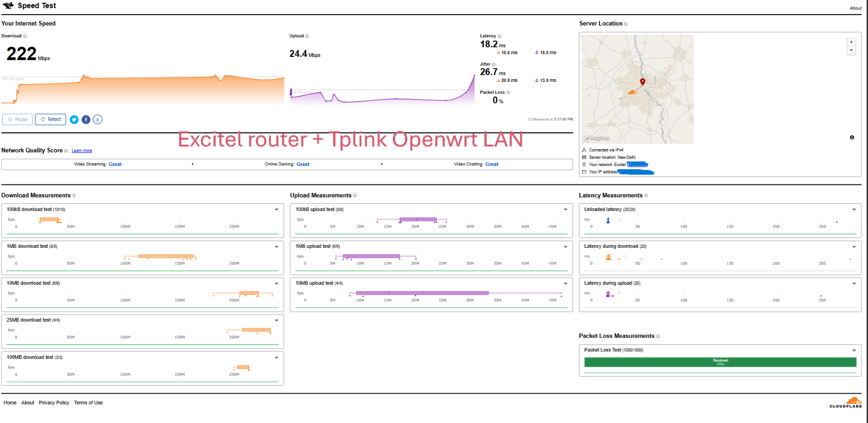Expand the 10MB download test row
868x423 pixels.
coord(277,284)
